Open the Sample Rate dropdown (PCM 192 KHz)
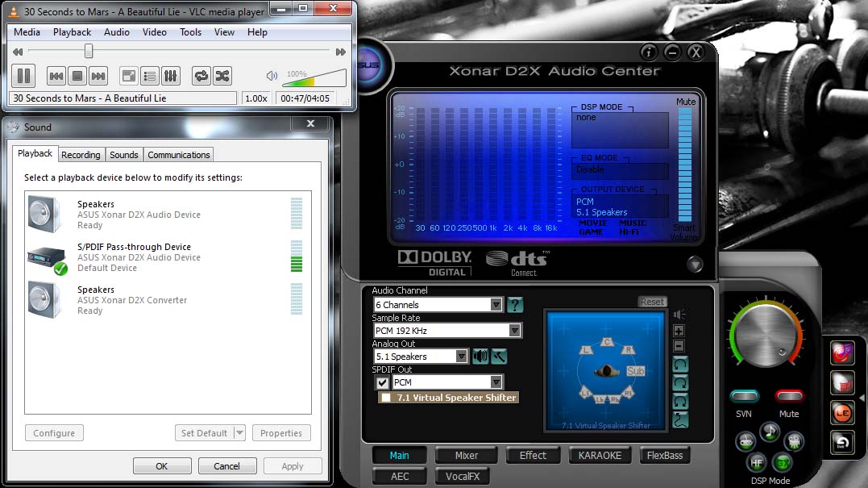The width and height of the screenshot is (868, 488). click(x=447, y=331)
